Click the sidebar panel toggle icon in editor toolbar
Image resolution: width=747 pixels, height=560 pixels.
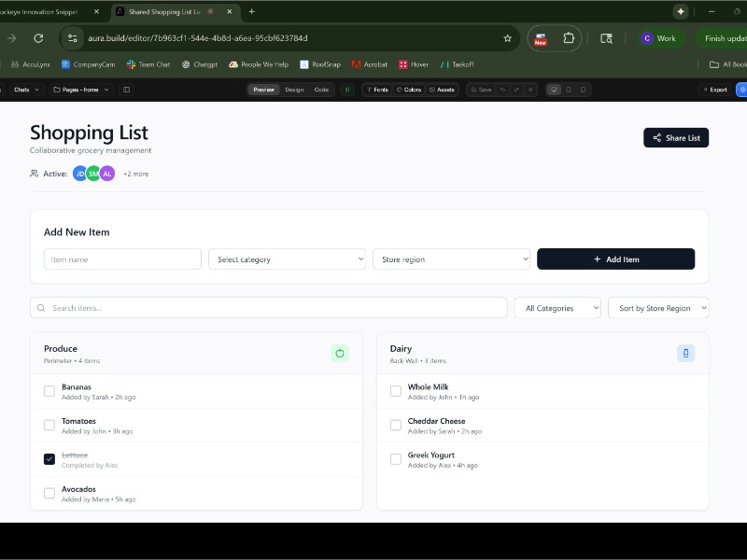(x=127, y=90)
